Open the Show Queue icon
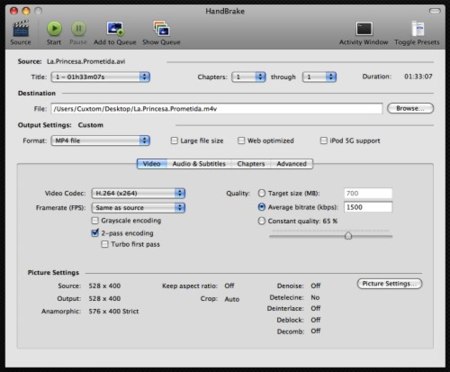450x372 pixels. click(161, 29)
